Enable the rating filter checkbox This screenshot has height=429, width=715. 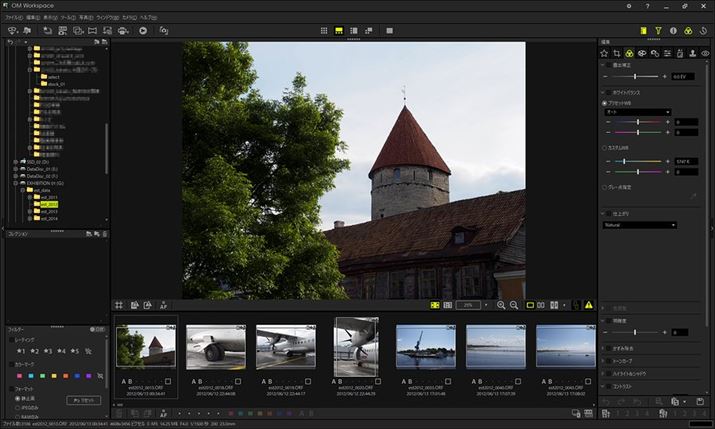pyautogui.click(x=11, y=339)
